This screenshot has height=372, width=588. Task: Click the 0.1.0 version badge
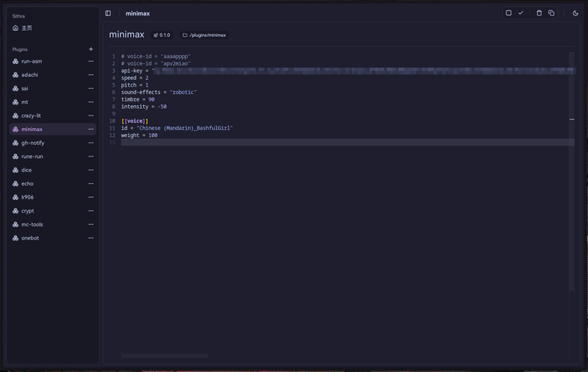pos(161,35)
